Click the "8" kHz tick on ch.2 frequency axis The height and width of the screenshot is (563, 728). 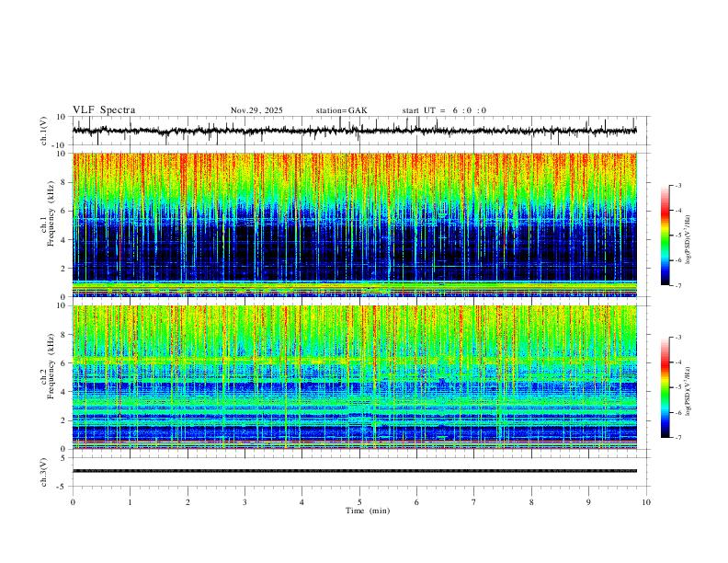click(x=63, y=335)
